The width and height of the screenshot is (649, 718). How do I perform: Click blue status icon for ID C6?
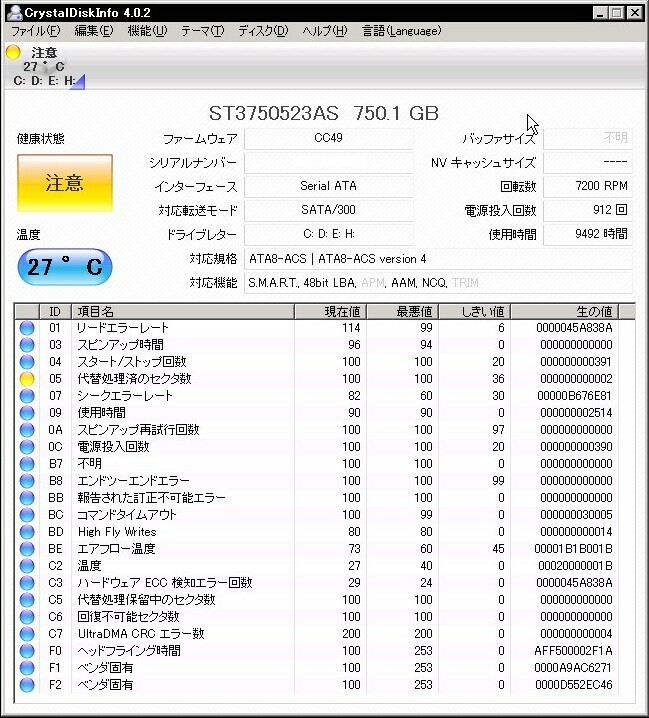(27, 617)
